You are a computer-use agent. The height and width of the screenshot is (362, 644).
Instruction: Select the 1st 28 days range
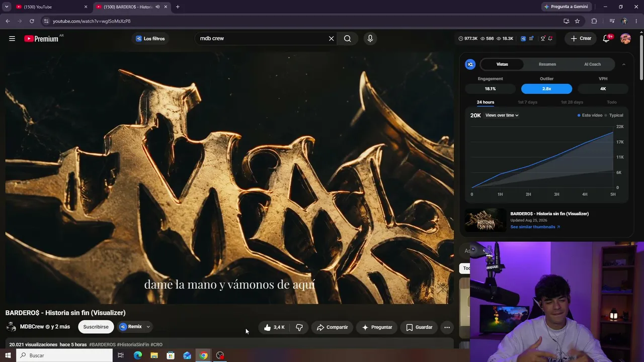coord(572,102)
